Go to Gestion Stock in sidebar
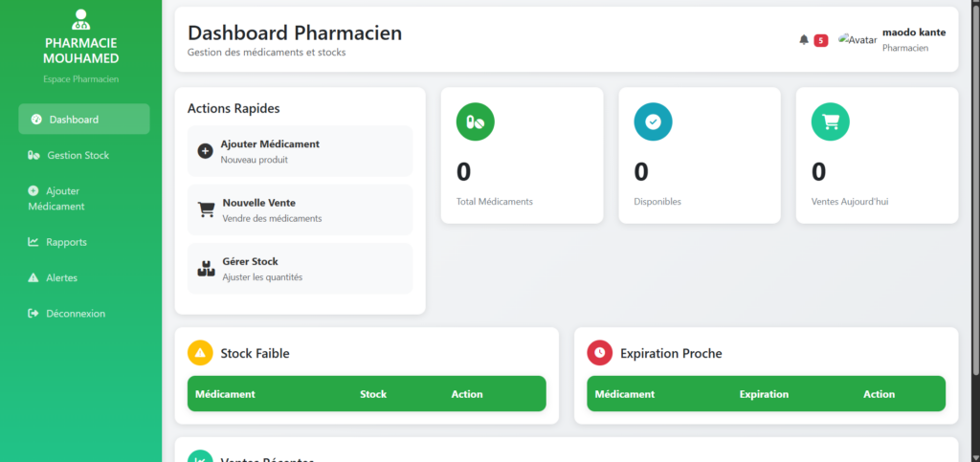The width and height of the screenshot is (980, 462). pyautogui.click(x=78, y=155)
